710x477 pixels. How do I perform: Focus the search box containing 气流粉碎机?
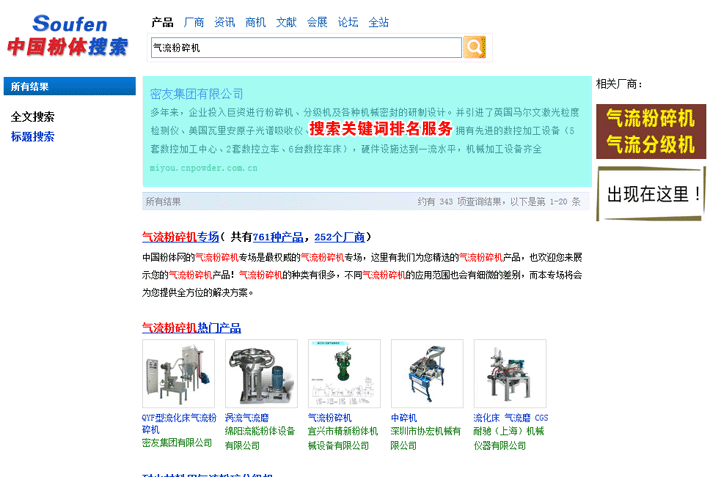pyautogui.click(x=306, y=48)
